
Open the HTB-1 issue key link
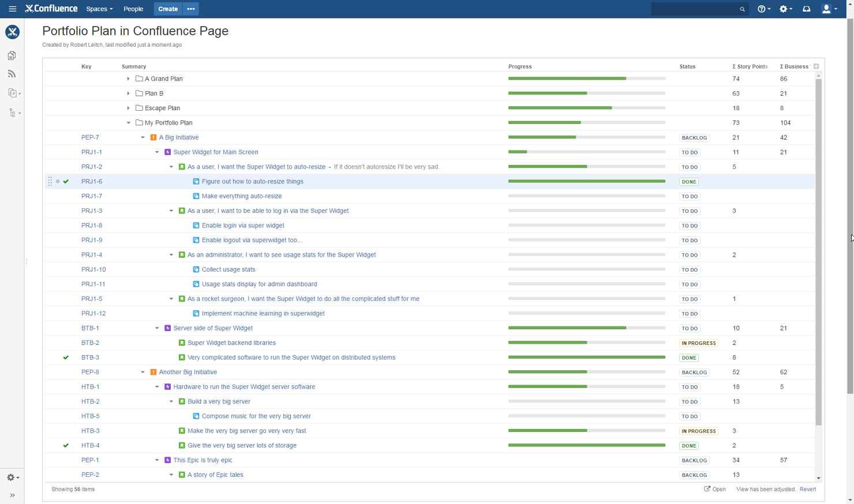pyautogui.click(x=90, y=387)
